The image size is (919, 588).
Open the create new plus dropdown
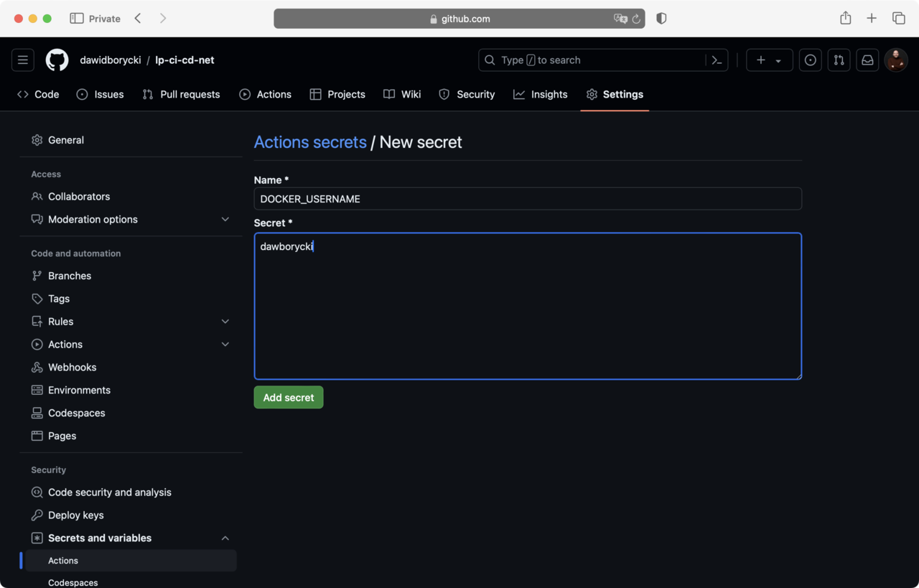pos(769,60)
